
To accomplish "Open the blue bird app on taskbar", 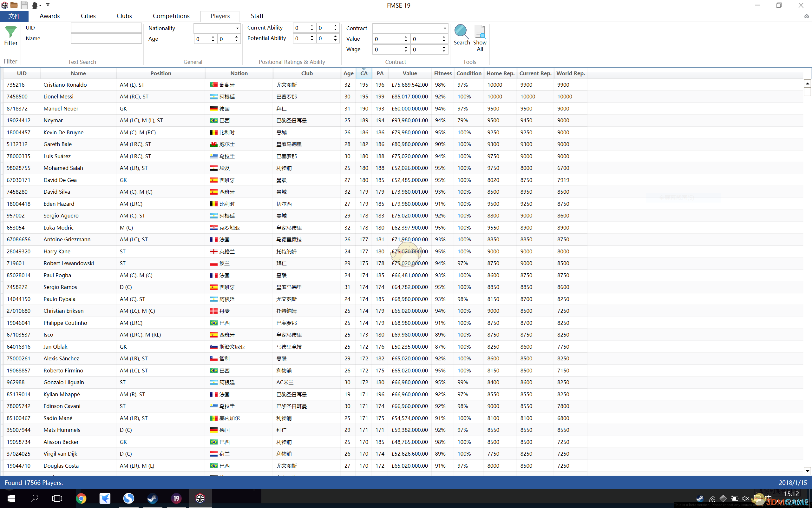I will tap(105, 498).
